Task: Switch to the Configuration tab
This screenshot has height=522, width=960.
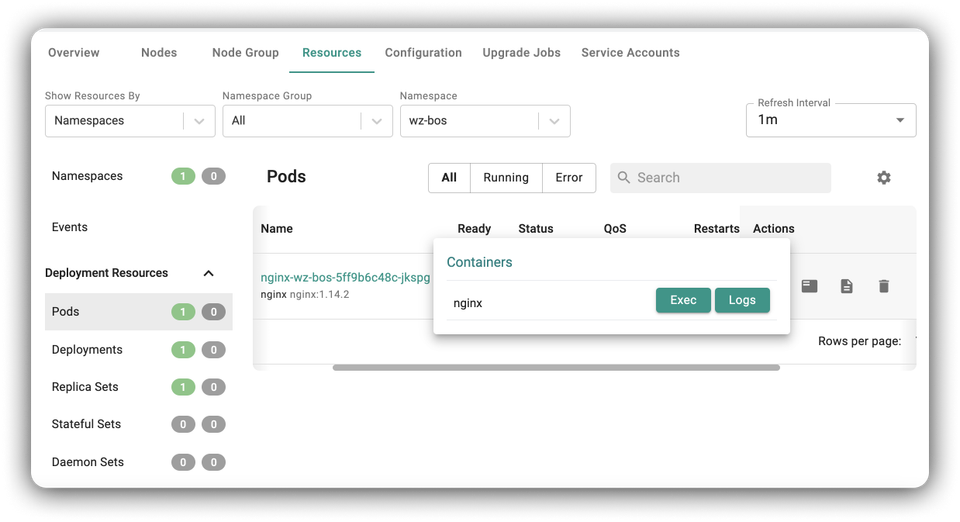Action: [x=423, y=53]
